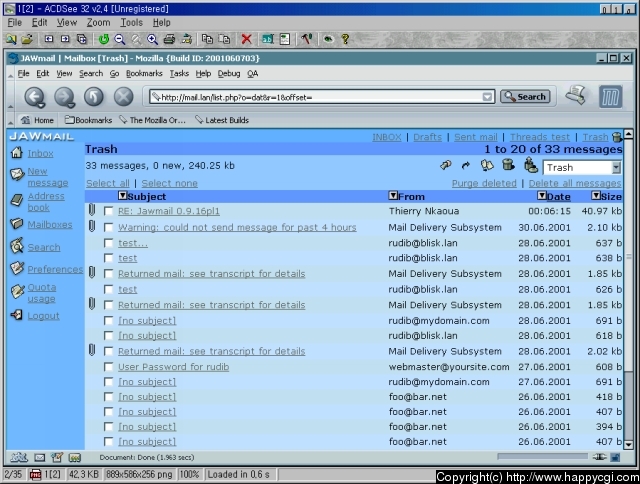Tick the checkbox for User Password for rudib

tap(108, 367)
